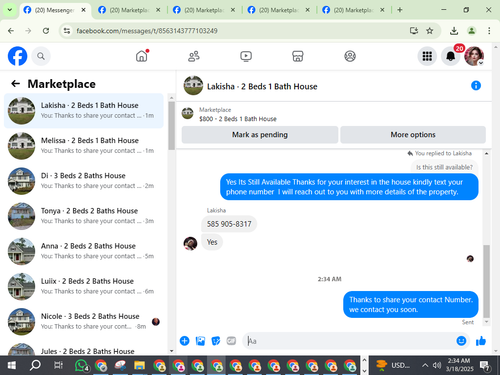Open Tonya - 2 Beds 2 Baths House conversation
This screenshot has height=375, width=500.
[x=84, y=216]
